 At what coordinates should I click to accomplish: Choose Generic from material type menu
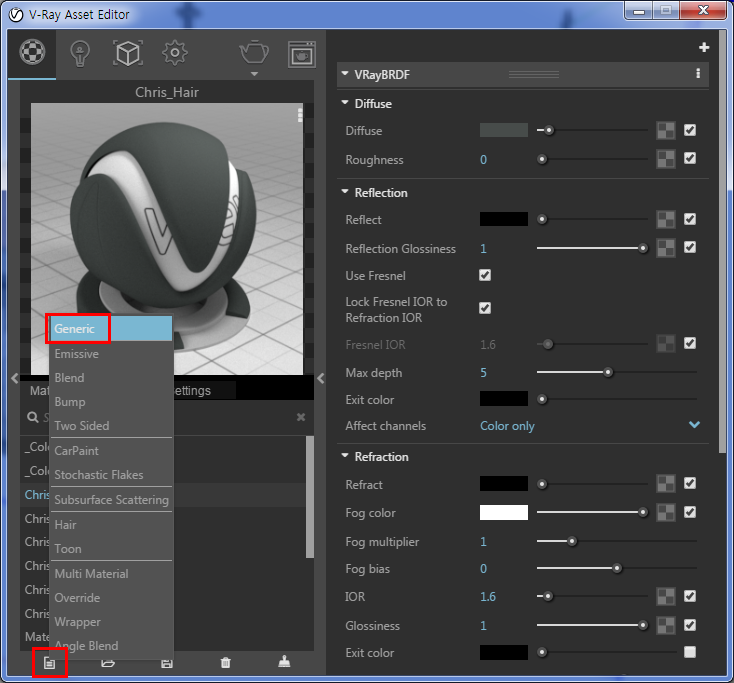tap(111, 329)
